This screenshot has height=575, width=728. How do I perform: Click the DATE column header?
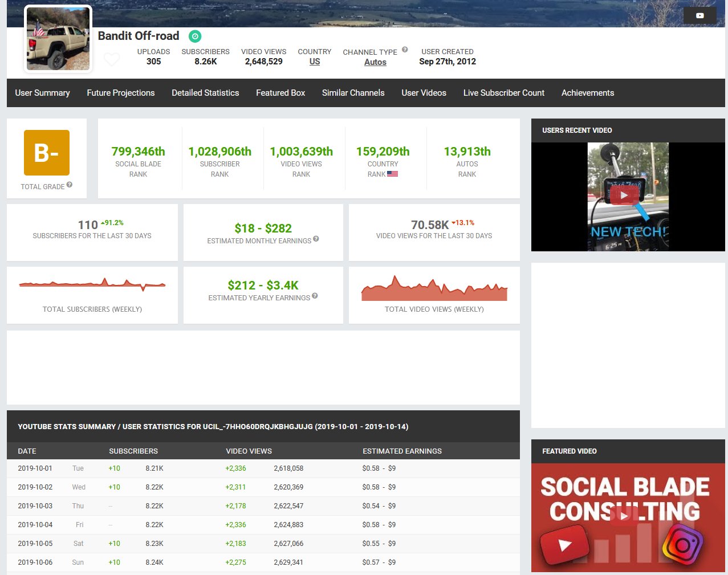(27, 451)
